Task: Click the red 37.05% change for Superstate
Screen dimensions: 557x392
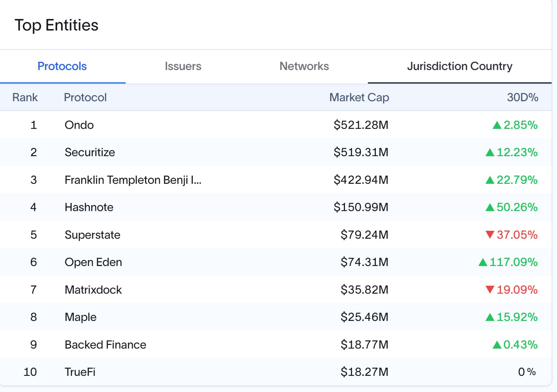Action: 512,235
